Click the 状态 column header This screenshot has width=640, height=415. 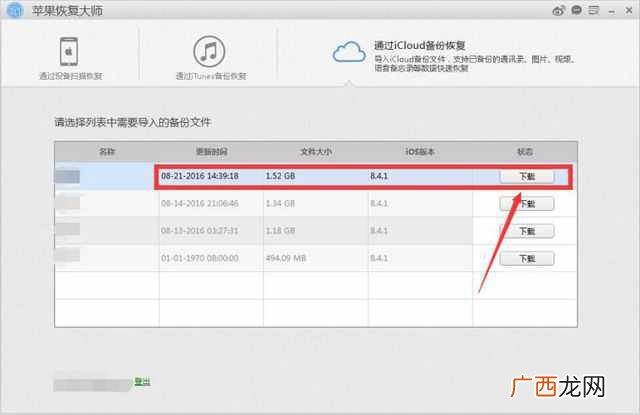click(525, 152)
